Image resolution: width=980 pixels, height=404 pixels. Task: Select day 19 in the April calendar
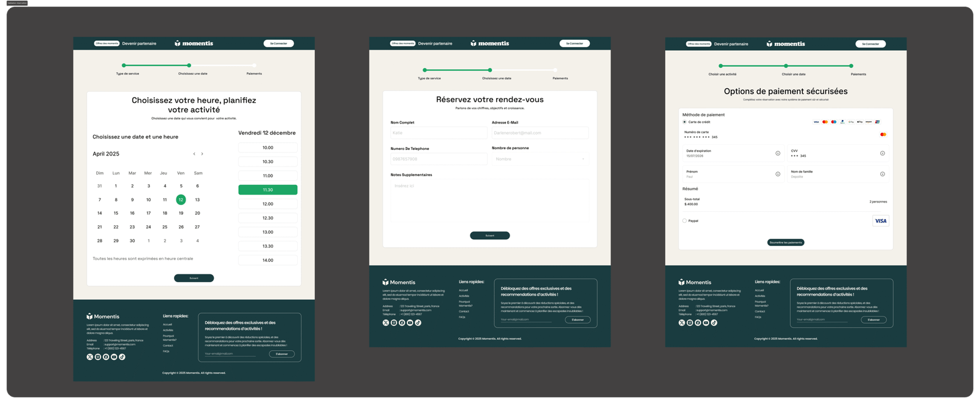(181, 214)
